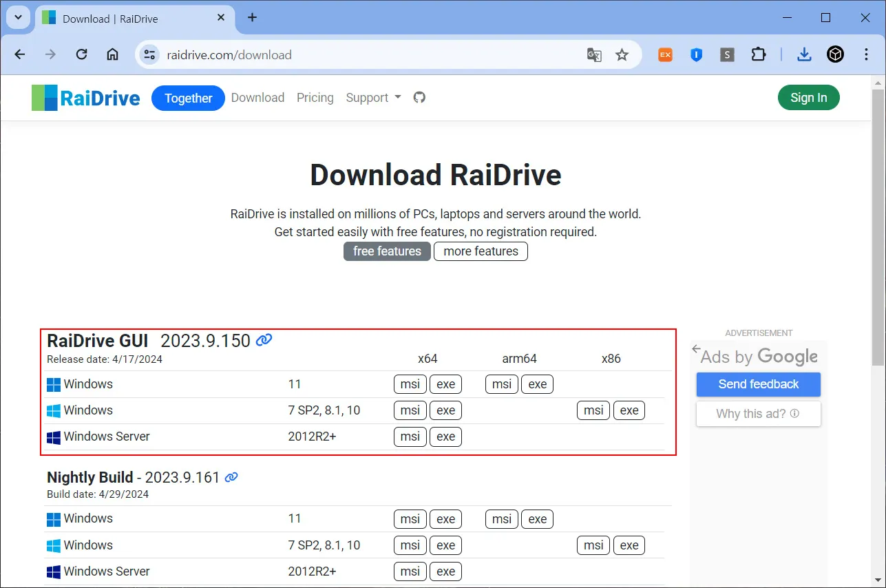This screenshot has width=886, height=588.
Task: Click Windows Server logo in RaiDrive GUI section
Action: coord(54,437)
